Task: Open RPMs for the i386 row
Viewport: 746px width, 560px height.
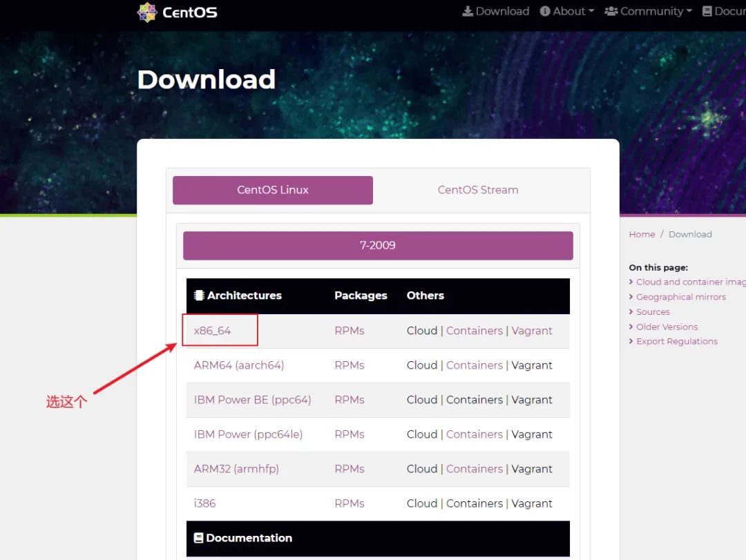Action: (350, 503)
